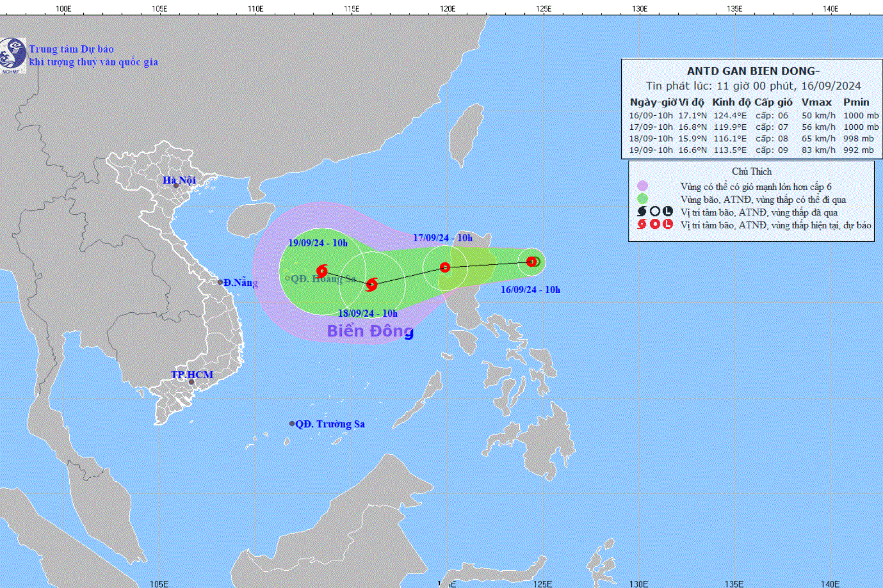
Task: Click the QĐ. Hoàng Sa location dot
Action: 288,278
